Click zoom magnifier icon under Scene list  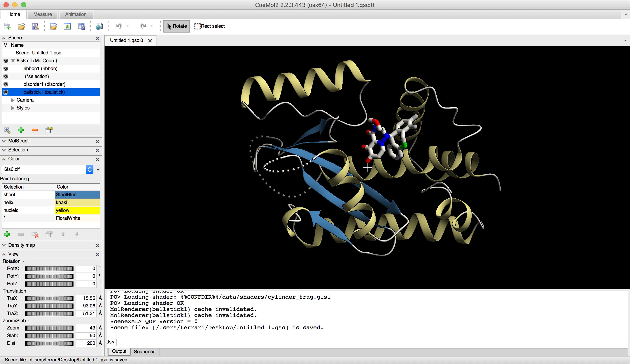click(7, 130)
